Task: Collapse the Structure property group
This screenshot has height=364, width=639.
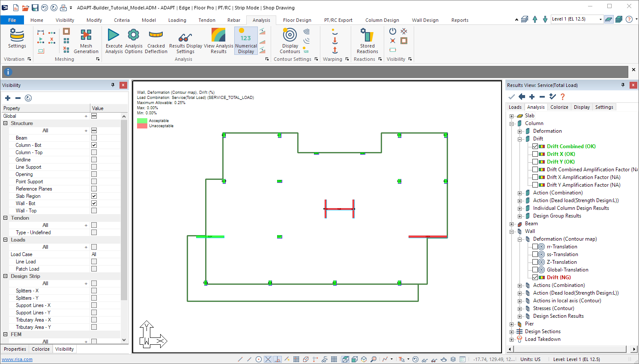Action: point(6,123)
